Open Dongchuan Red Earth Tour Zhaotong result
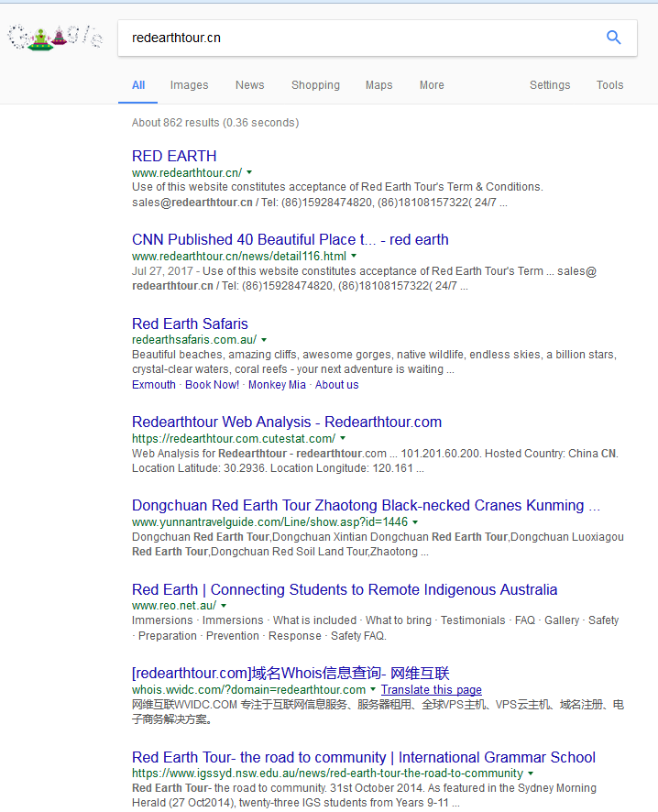Image resolution: width=658 pixels, height=812 pixels. (x=366, y=505)
